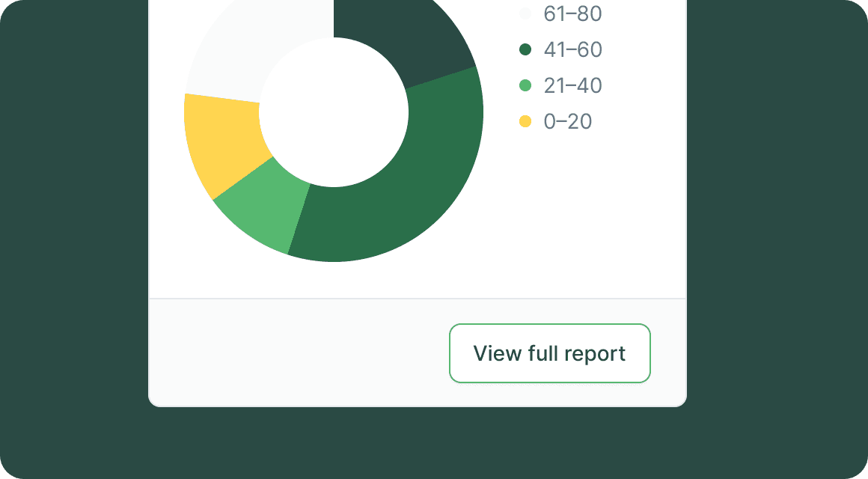
Task: Open the View full report button
Action: tap(550, 353)
